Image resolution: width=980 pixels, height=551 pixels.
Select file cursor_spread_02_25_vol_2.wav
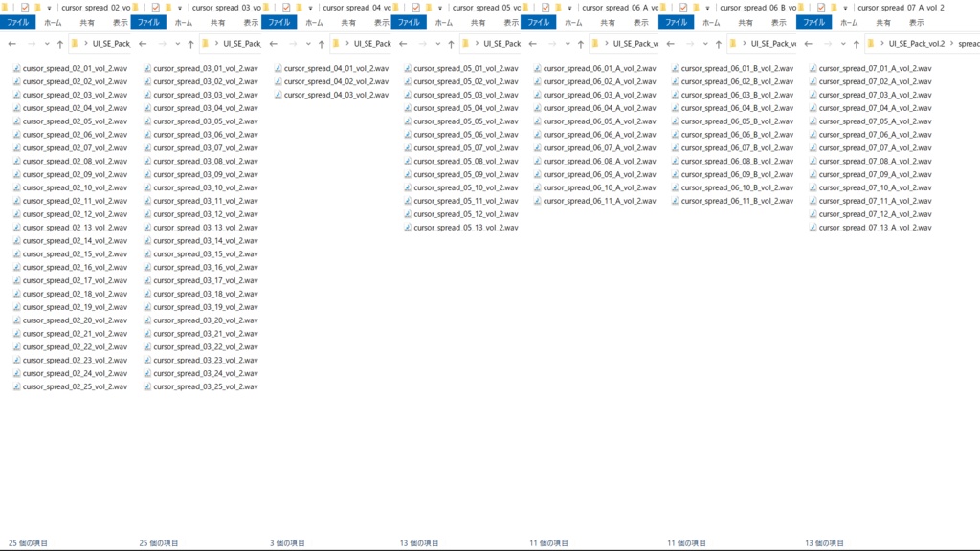coord(70,386)
